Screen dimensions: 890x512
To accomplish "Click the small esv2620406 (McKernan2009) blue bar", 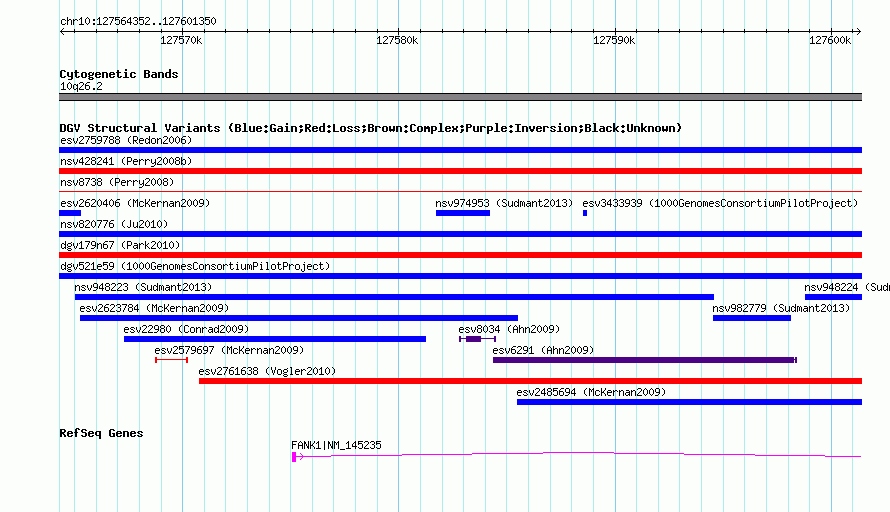I will [70, 213].
